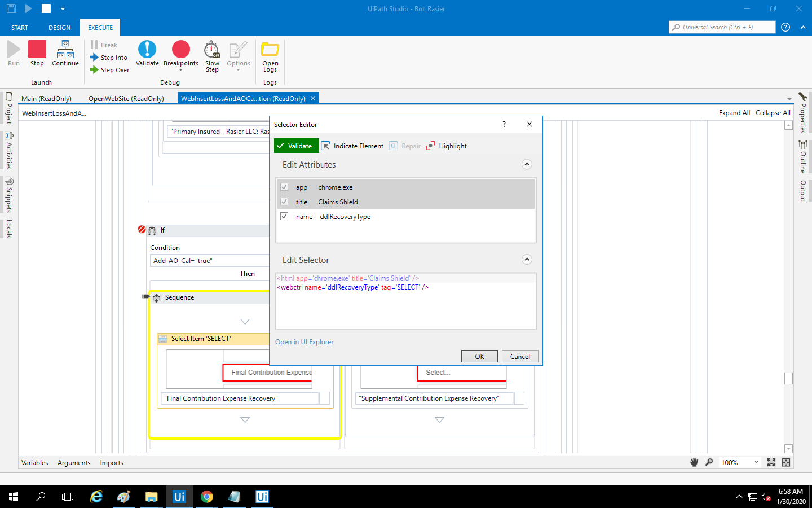Open the Output side panel

[x=803, y=191]
